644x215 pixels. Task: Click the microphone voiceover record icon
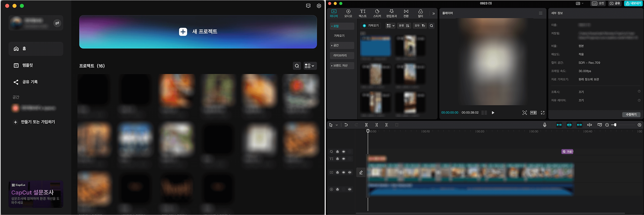click(x=545, y=125)
